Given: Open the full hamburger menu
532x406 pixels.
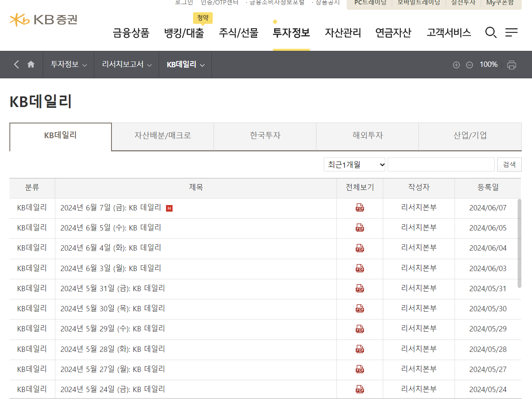Looking at the screenshot, I should (512, 32).
